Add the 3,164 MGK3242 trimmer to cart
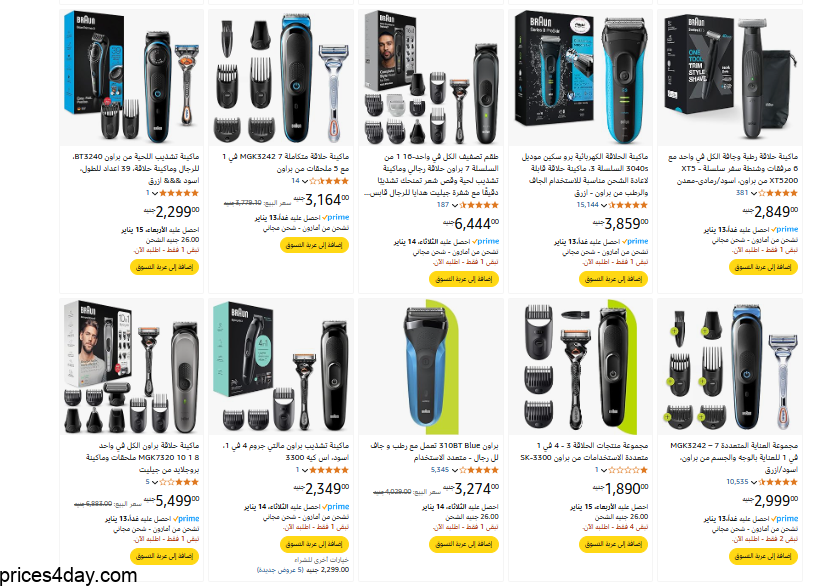 click(314, 245)
